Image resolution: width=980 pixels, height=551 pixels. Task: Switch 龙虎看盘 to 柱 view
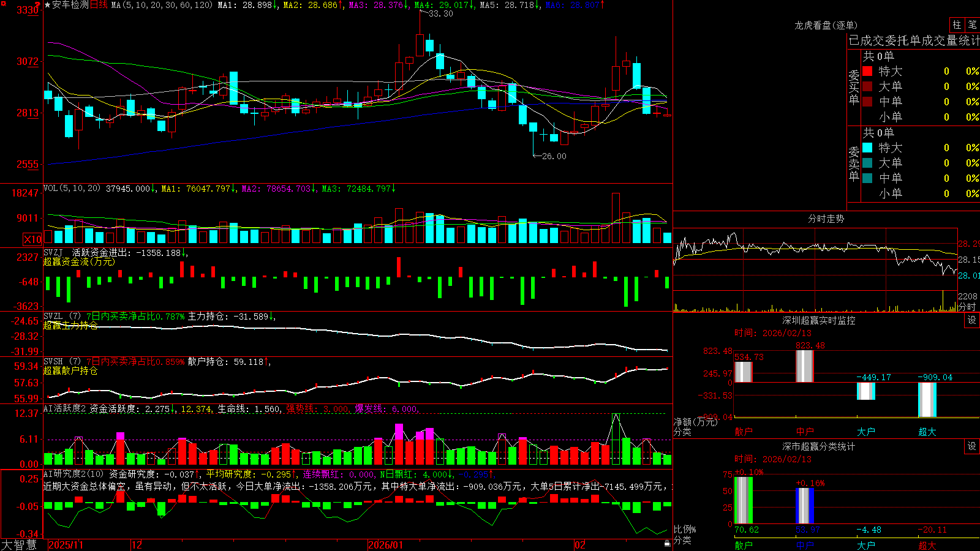pyautogui.click(x=957, y=24)
